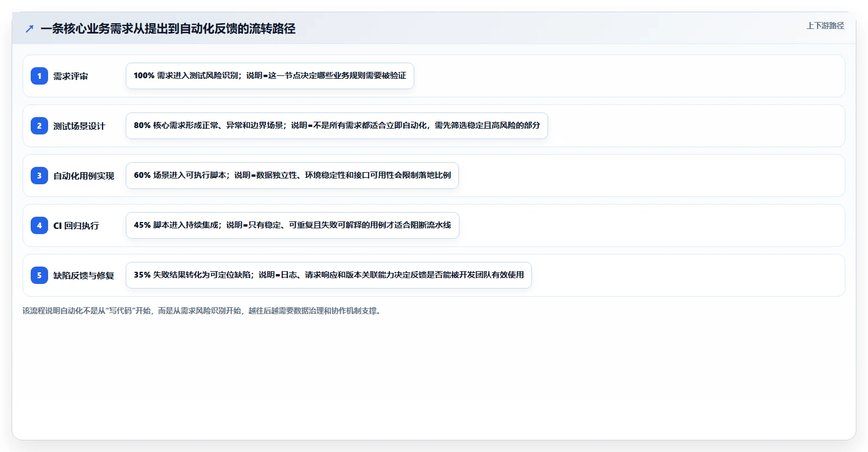868x452 pixels.
Task: Click the 上下游路径 label at top right
Action: click(x=825, y=26)
